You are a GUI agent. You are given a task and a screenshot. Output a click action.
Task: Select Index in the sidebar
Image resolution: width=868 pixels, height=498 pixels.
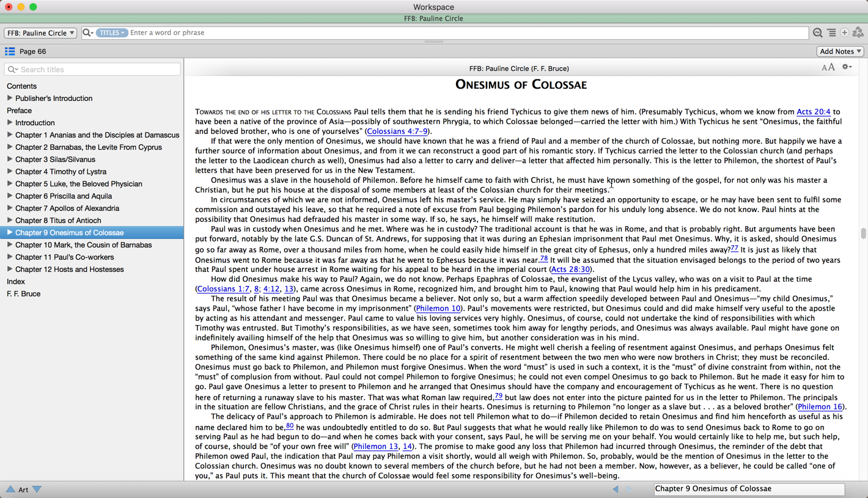(x=16, y=282)
